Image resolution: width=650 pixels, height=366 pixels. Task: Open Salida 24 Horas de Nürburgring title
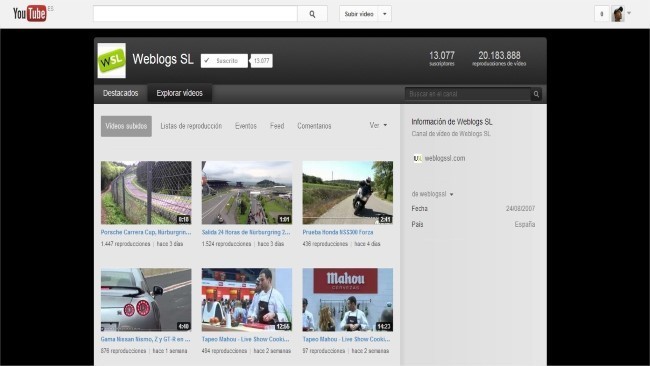246,232
